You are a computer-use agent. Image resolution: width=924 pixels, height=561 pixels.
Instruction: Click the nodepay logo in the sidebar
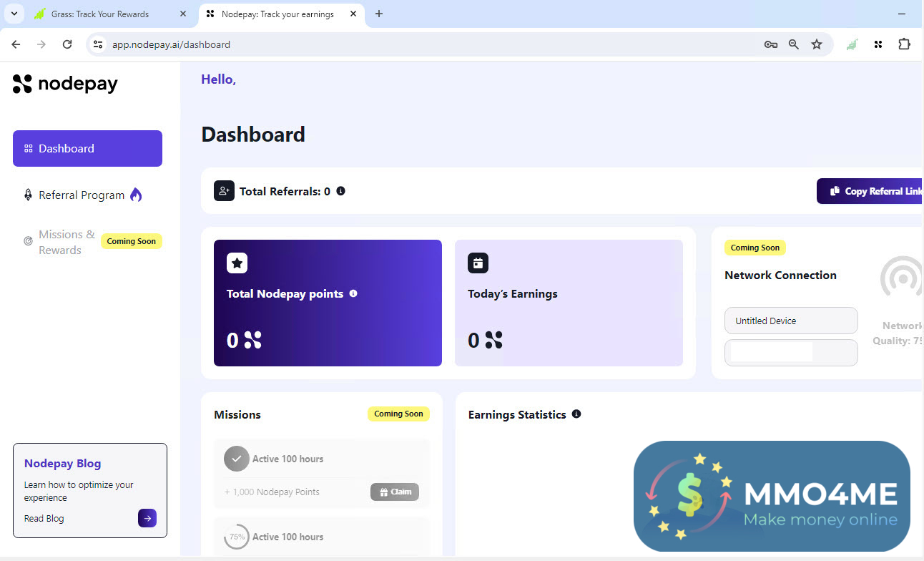(65, 84)
